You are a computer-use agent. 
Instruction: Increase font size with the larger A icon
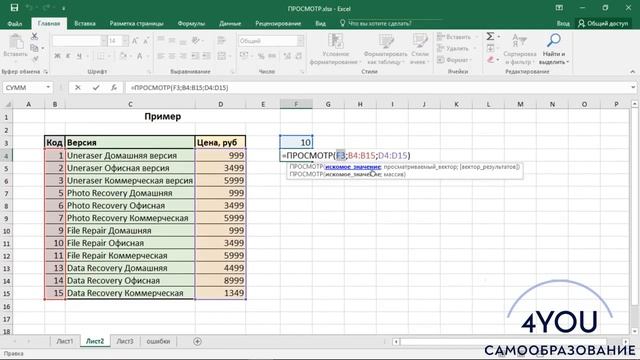(136, 41)
